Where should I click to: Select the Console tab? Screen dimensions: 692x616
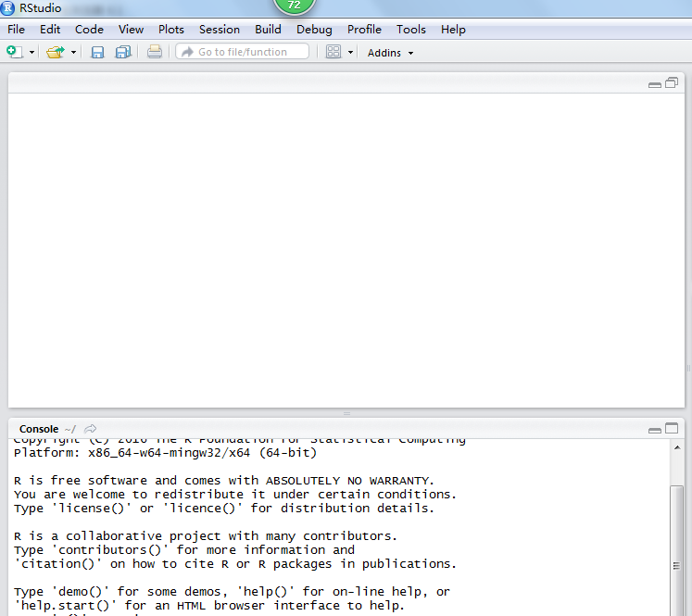39,429
